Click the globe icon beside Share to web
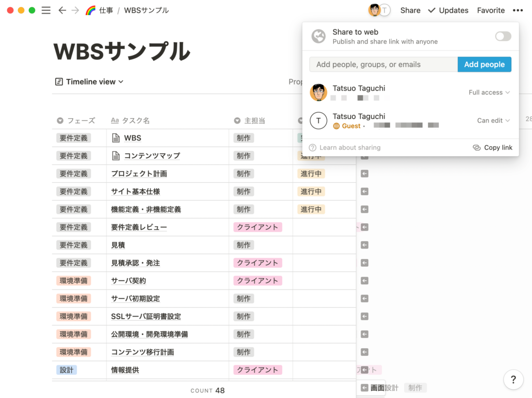532x398 pixels. click(318, 36)
